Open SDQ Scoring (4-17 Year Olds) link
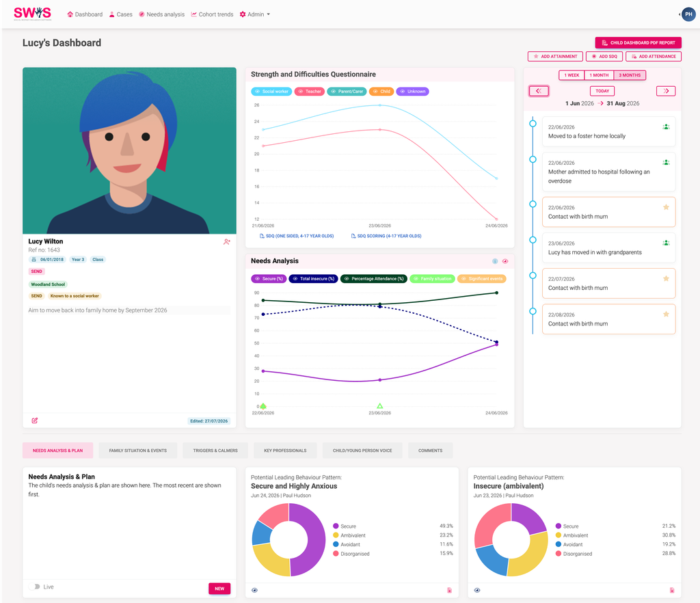 coord(386,236)
